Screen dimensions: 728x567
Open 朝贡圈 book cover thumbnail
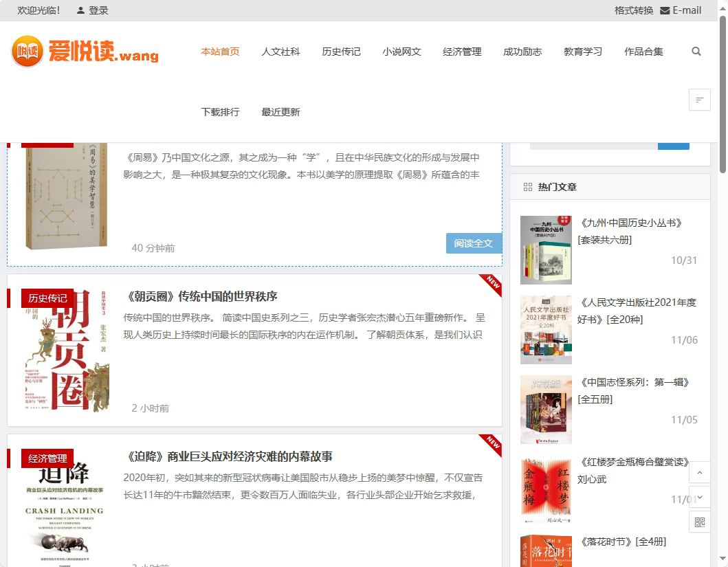(67, 351)
